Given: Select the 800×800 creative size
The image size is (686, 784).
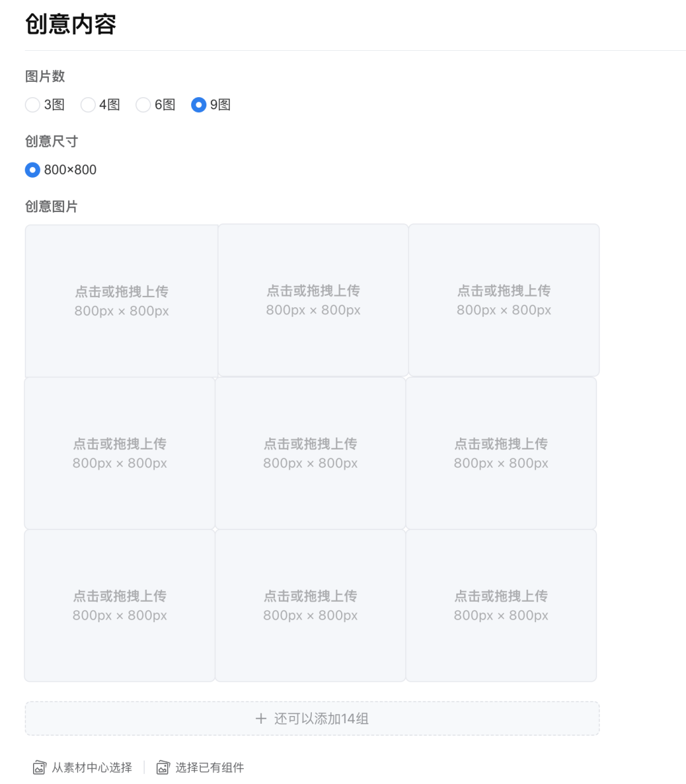Looking at the screenshot, I should [32, 169].
